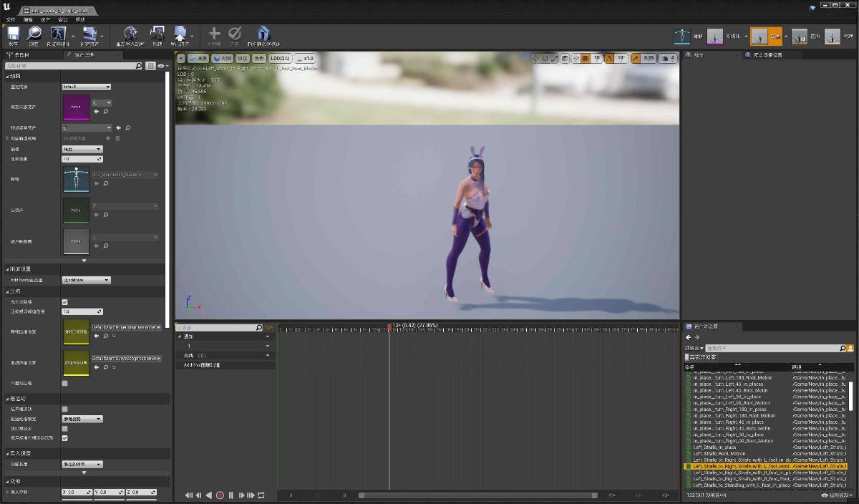Open the retarget source Default dropdown
The height and width of the screenshot is (504, 859).
click(87, 87)
